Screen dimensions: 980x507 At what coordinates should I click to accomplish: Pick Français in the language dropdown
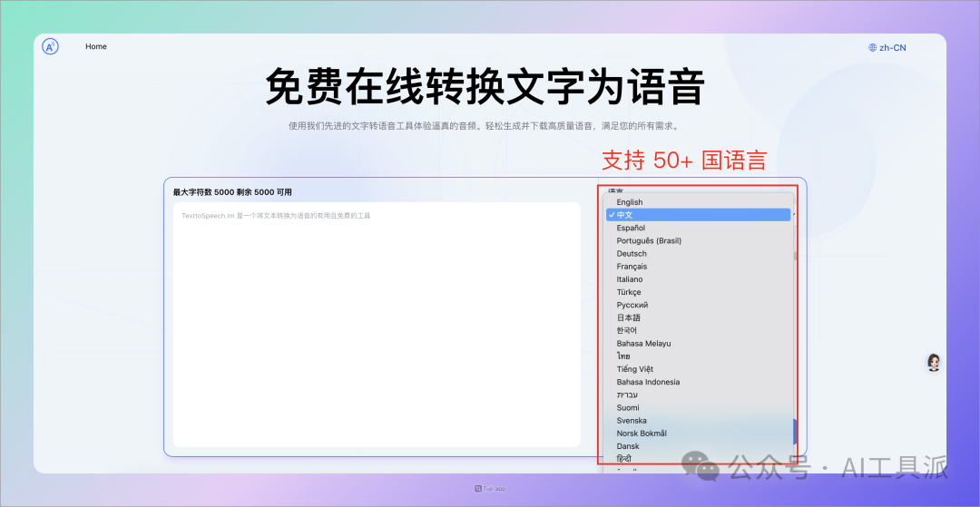[x=698, y=267]
